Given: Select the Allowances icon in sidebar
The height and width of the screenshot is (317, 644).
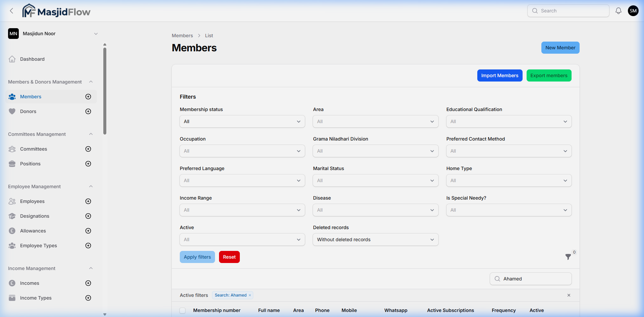Looking at the screenshot, I should pos(12,230).
